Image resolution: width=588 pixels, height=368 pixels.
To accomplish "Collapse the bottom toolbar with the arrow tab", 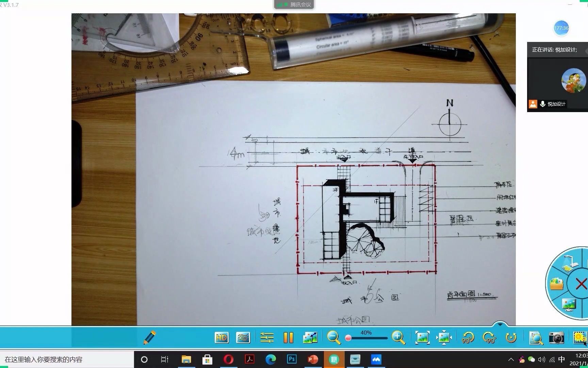I will point(500,324).
